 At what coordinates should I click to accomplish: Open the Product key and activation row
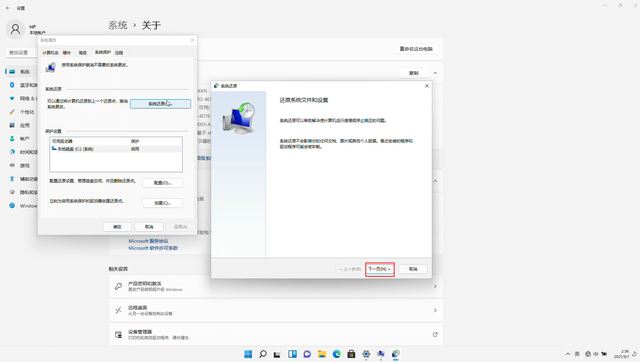click(x=276, y=286)
